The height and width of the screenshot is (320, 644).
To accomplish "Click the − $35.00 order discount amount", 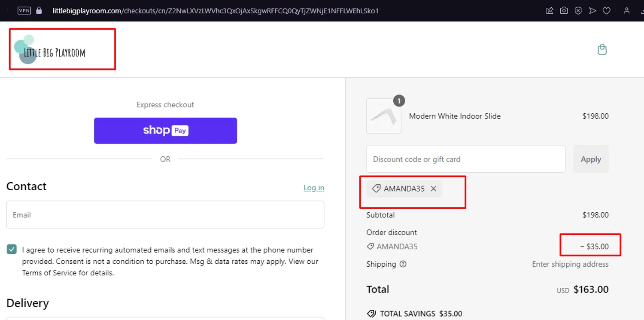I will click(595, 247).
